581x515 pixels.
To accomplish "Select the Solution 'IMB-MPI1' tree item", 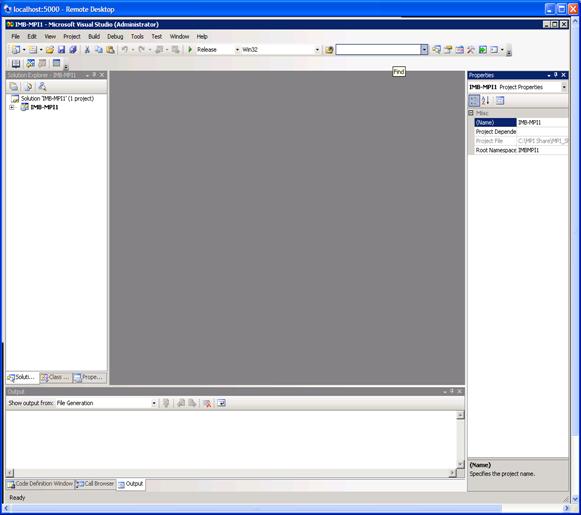I will (x=57, y=99).
